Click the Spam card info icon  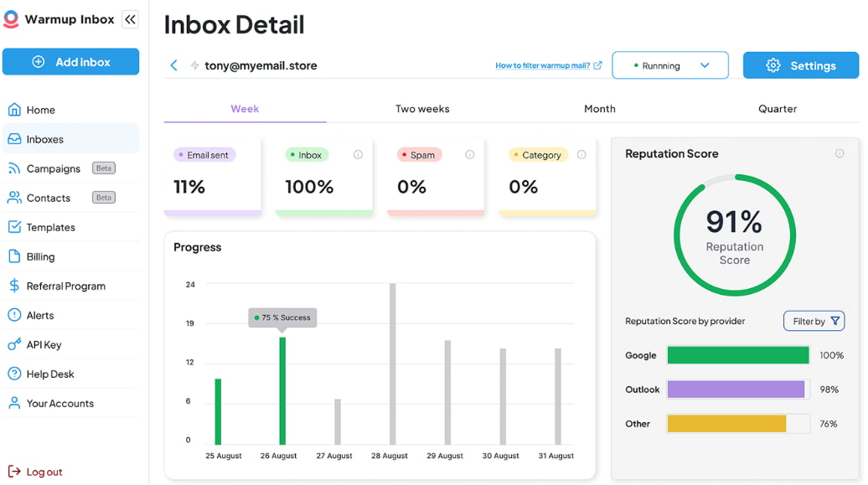tap(469, 155)
